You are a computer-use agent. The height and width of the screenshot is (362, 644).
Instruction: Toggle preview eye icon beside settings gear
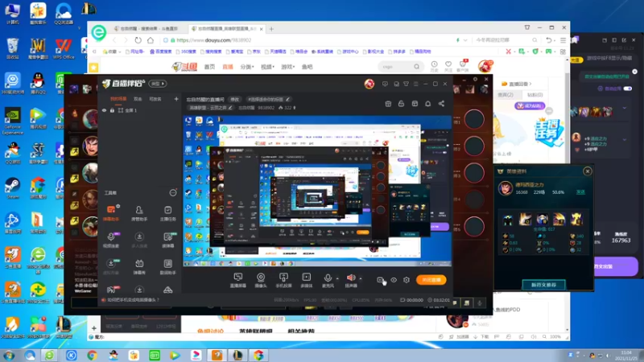coord(394,280)
